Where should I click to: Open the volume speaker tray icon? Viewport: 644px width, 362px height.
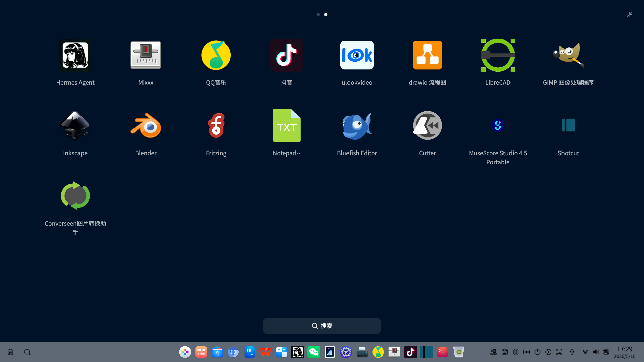(x=596, y=352)
